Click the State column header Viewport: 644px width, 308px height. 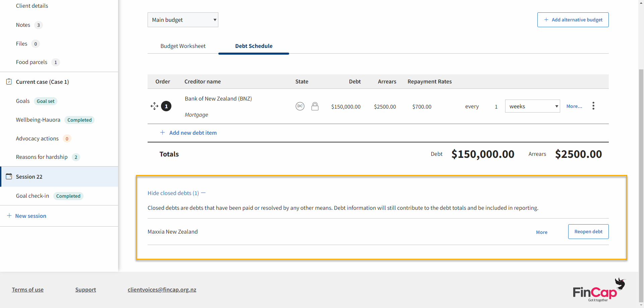302,81
